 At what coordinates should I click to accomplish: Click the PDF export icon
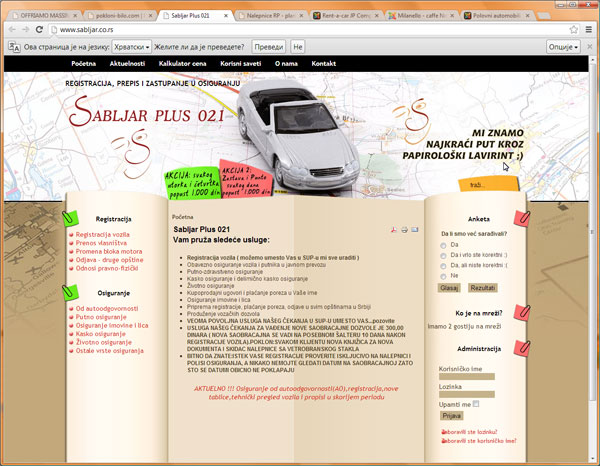pyautogui.click(x=392, y=230)
